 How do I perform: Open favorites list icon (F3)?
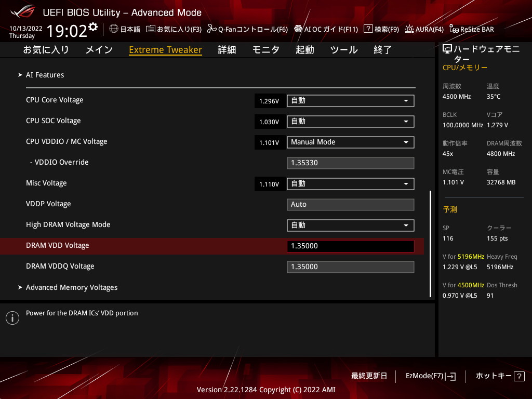(x=150, y=29)
